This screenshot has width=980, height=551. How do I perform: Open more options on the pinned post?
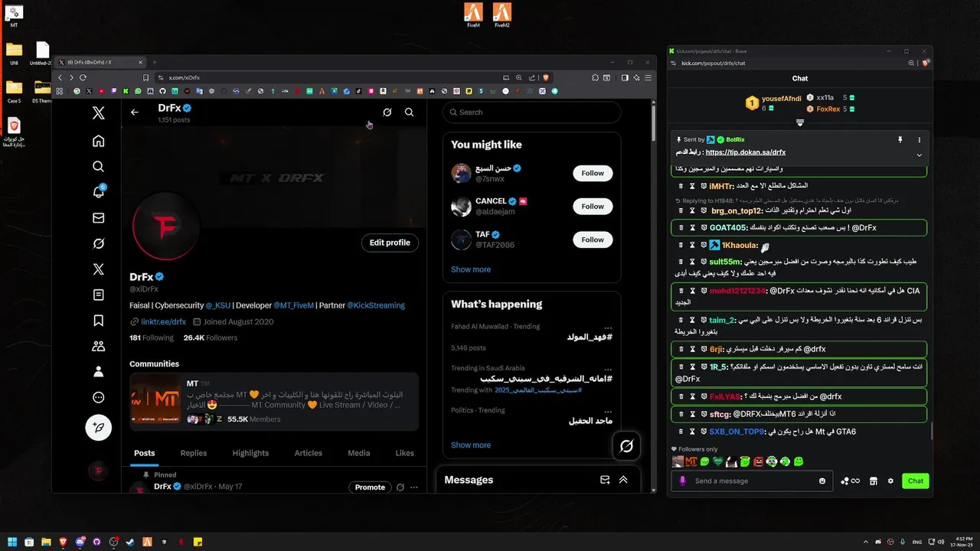414,487
